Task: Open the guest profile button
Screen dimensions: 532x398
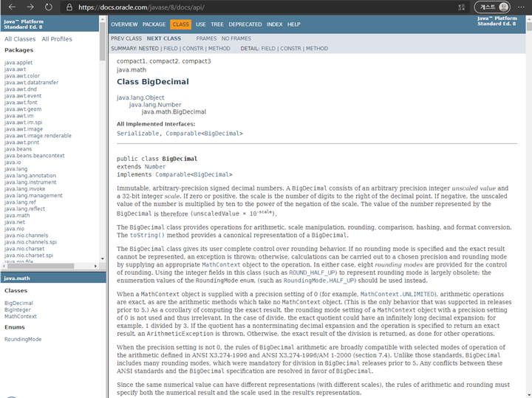Action: [492, 7]
